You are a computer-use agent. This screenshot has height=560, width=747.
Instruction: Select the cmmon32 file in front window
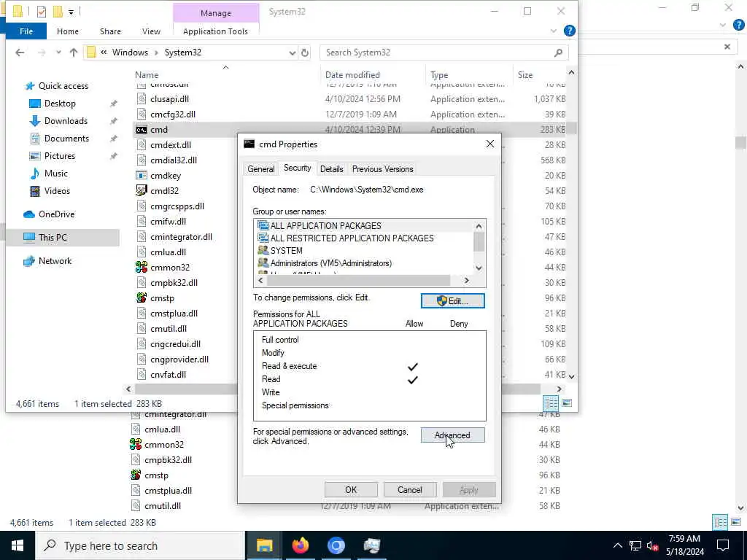(x=169, y=268)
